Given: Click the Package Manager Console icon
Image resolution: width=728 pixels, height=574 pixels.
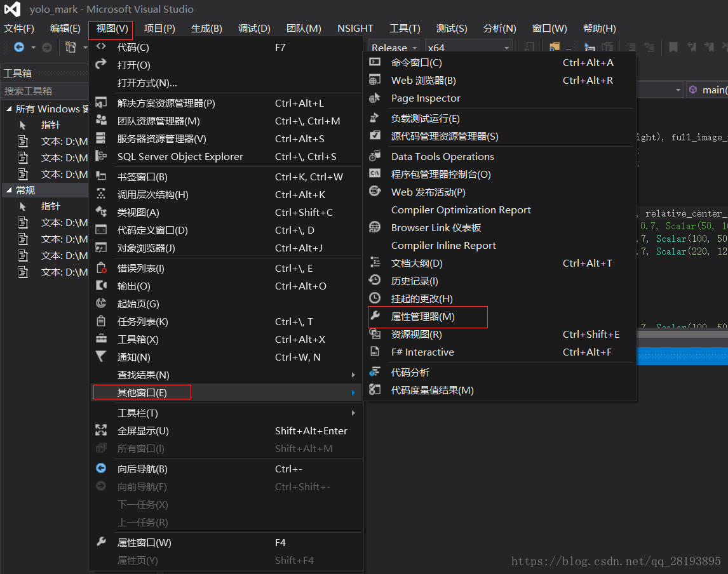Looking at the screenshot, I should [375, 173].
